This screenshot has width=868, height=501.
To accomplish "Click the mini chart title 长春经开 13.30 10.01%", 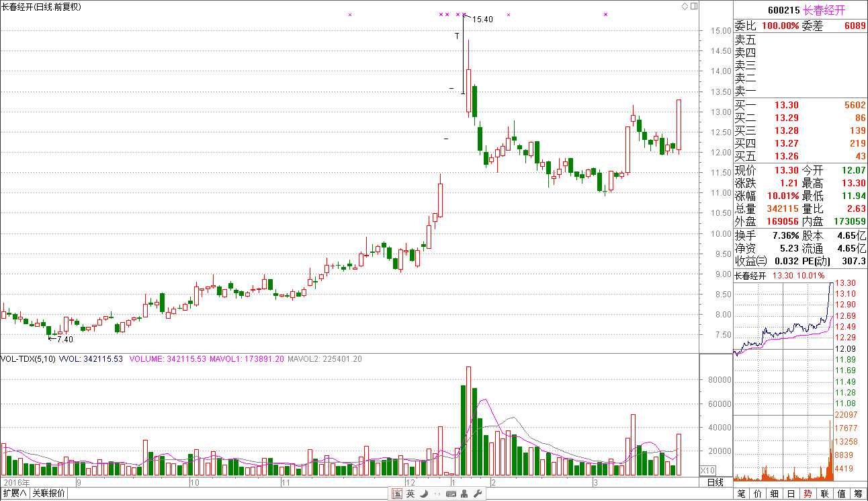I will (x=779, y=276).
